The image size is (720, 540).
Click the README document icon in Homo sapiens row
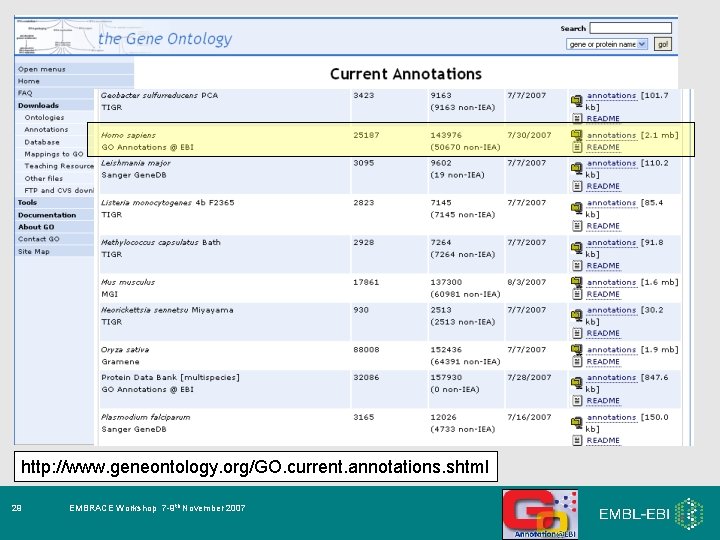(x=577, y=147)
